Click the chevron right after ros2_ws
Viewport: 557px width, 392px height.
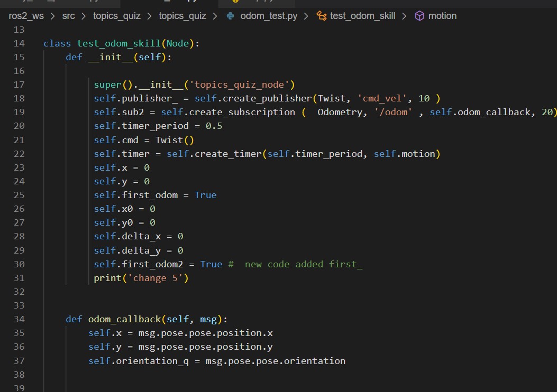pyautogui.click(x=52, y=16)
